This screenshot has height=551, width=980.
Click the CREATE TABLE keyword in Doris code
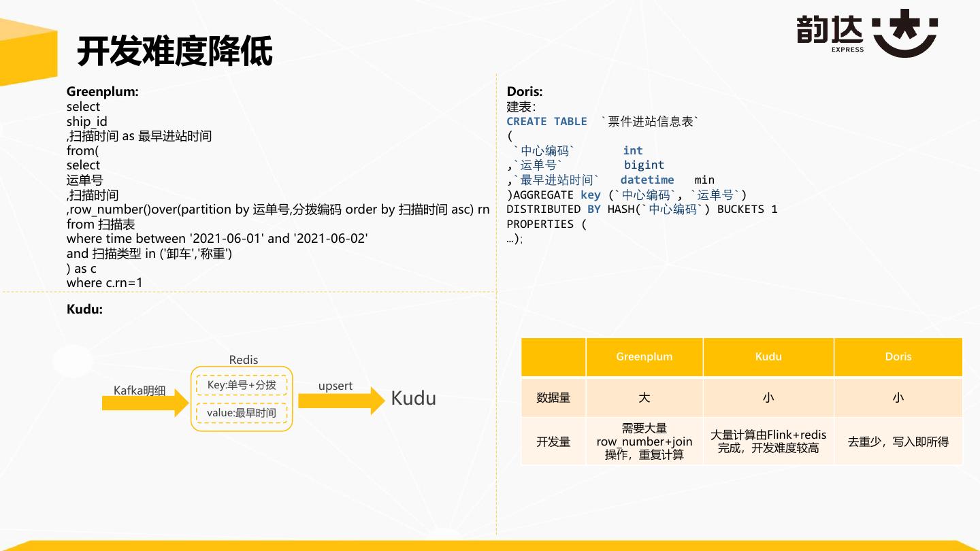pos(546,121)
